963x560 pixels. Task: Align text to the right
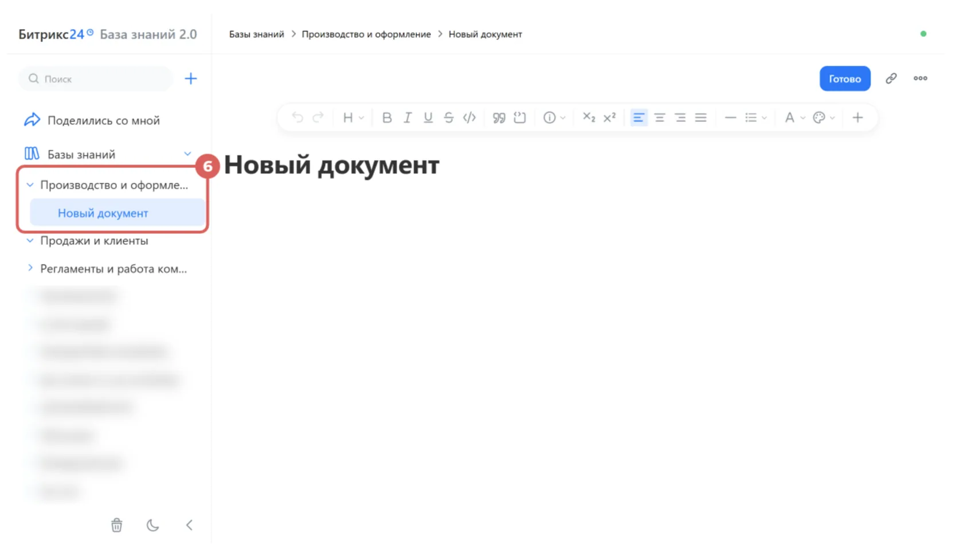(x=680, y=118)
